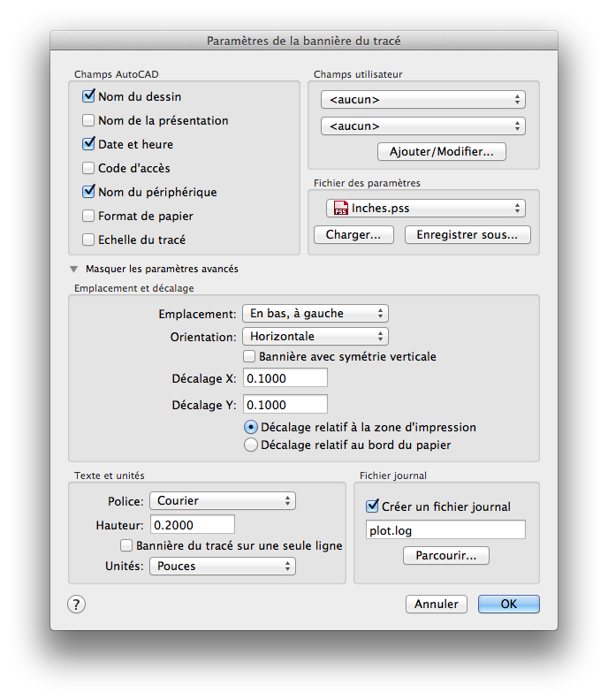Image resolution: width=608 pixels, height=700 pixels.
Task: Open the first <aucun> user field dropdown
Action: click(x=422, y=100)
